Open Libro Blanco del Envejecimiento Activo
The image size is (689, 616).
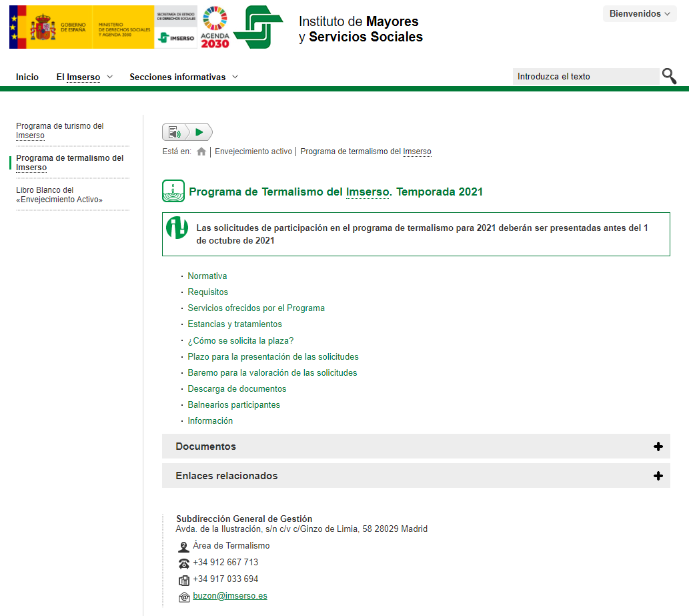pyautogui.click(x=59, y=195)
